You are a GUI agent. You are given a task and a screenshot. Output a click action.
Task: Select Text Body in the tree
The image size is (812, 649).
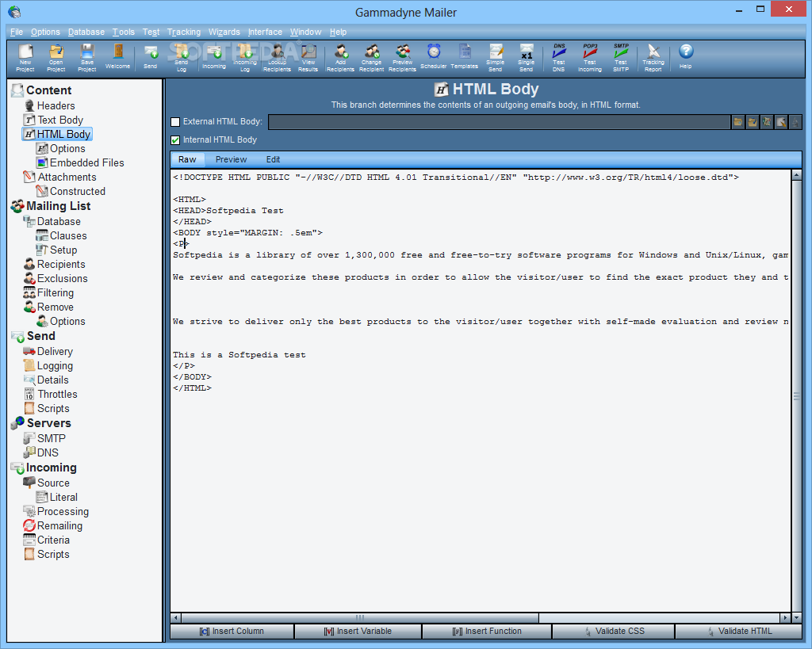pos(53,120)
